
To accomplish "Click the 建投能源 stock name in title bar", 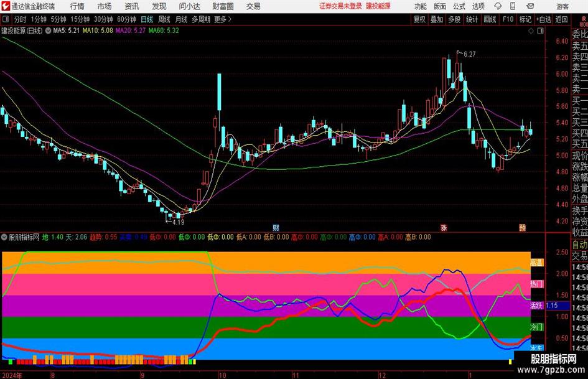I will pos(378,6).
